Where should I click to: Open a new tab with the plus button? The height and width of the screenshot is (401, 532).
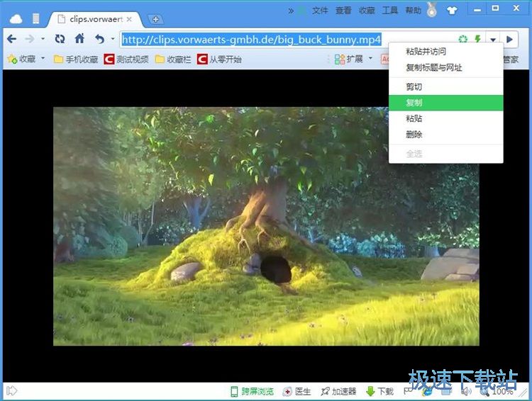pos(155,19)
